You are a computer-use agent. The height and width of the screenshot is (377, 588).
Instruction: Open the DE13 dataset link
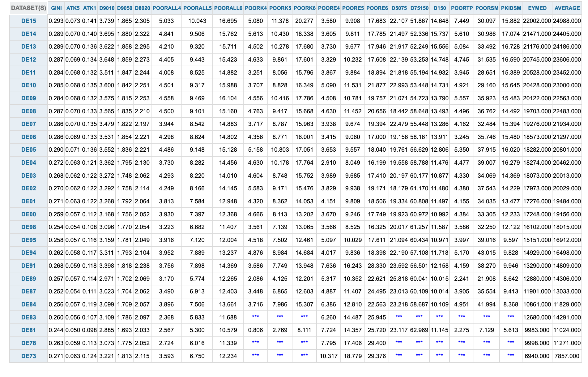point(28,47)
